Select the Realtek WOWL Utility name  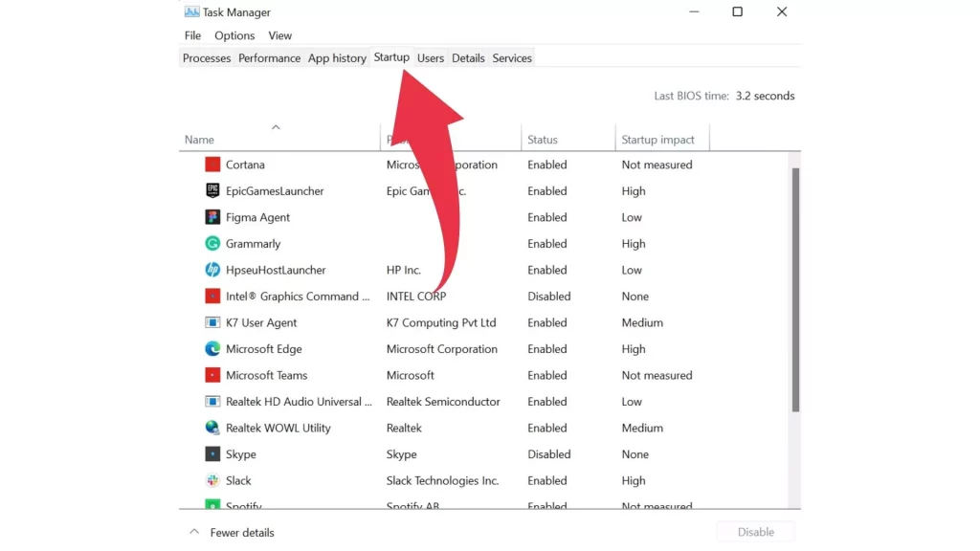(x=278, y=428)
